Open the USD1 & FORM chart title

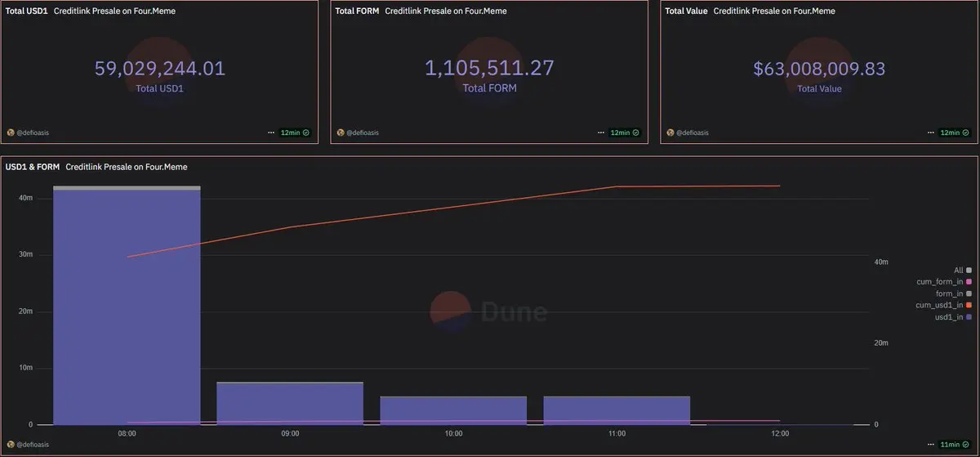[32, 167]
